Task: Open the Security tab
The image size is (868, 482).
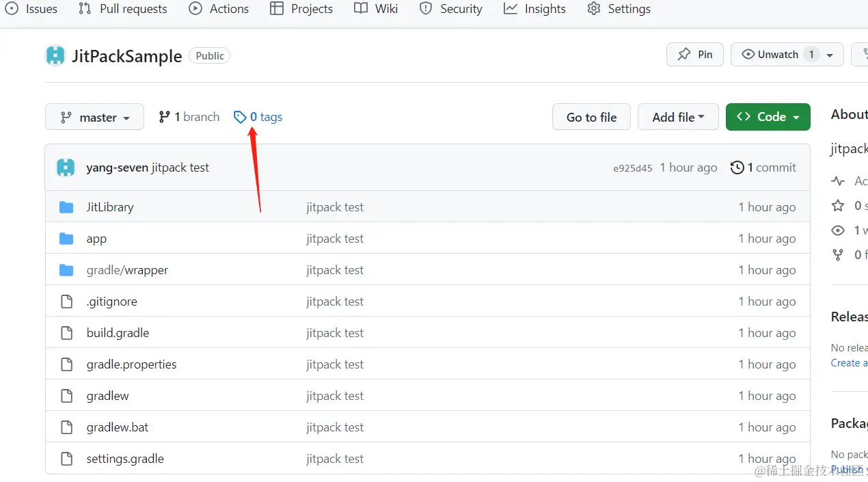Action: tap(450, 9)
